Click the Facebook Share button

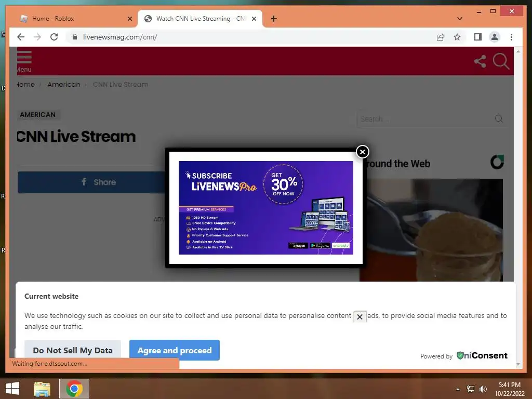(91, 182)
